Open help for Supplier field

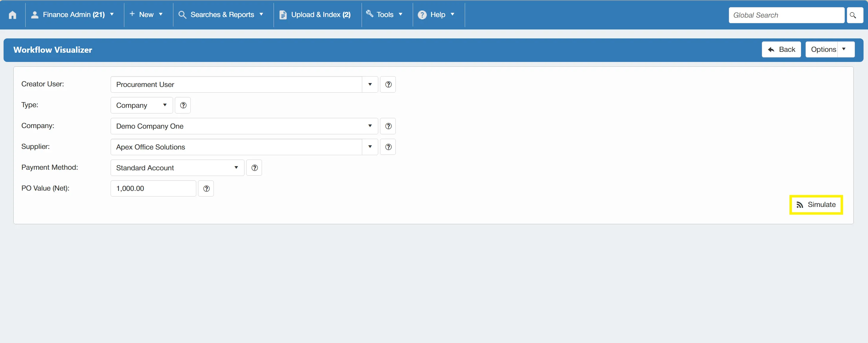[388, 147]
